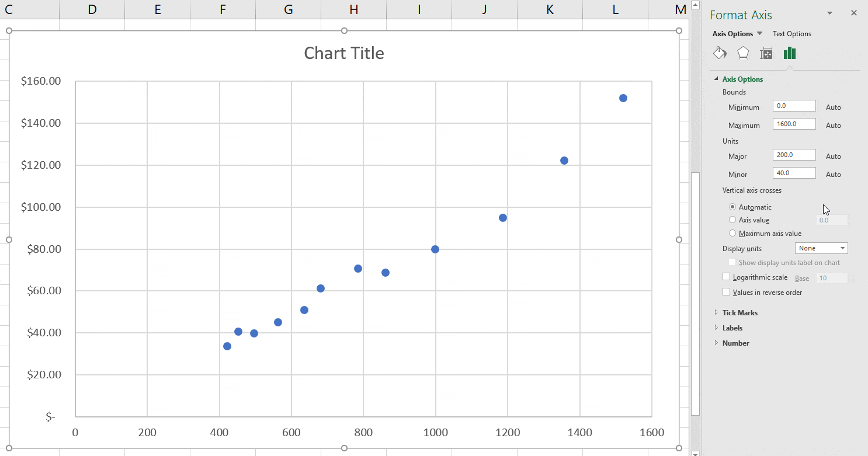Check Values in reverse order
The width and height of the screenshot is (868, 456).
click(726, 291)
